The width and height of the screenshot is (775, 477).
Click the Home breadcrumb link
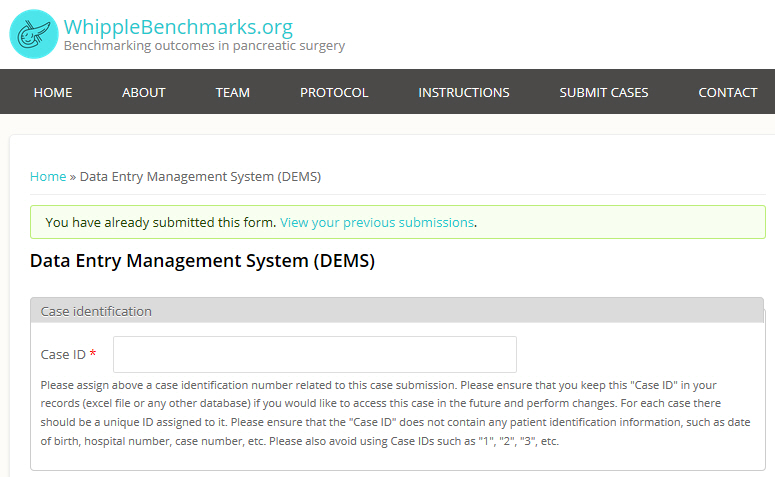[48, 176]
